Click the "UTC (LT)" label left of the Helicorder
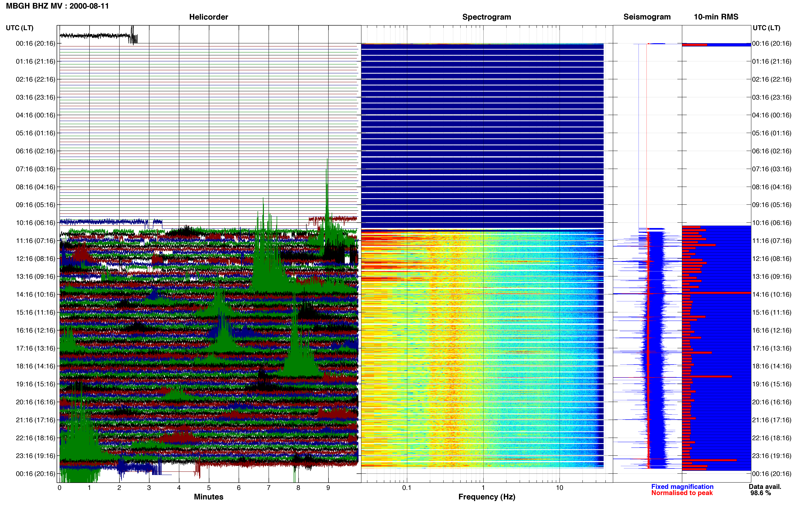Screen dimensions: 812x508 pos(19,28)
